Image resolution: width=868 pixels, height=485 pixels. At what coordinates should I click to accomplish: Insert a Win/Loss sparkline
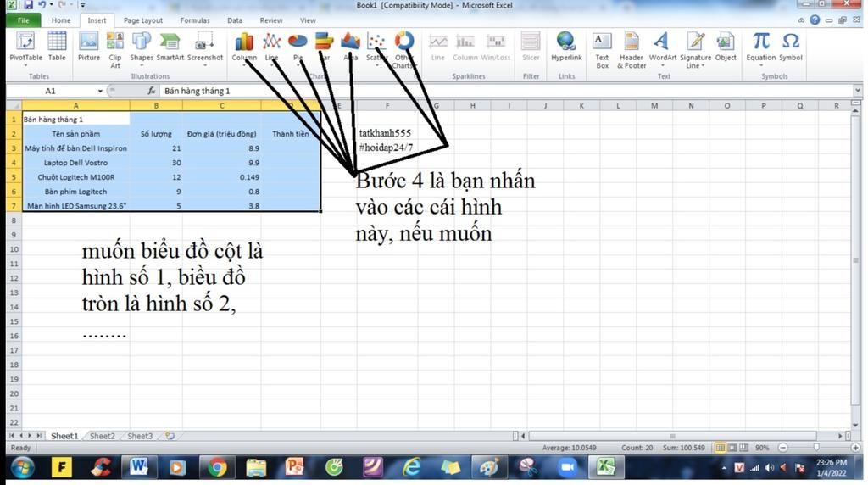495,47
